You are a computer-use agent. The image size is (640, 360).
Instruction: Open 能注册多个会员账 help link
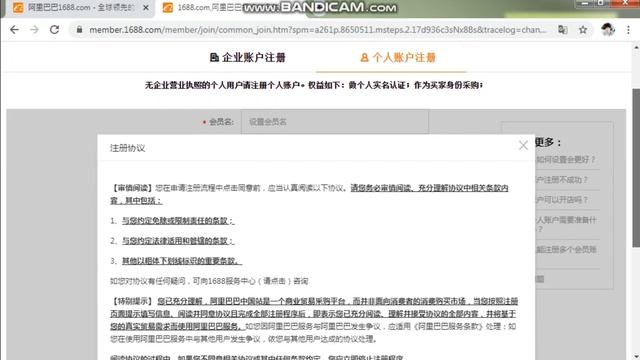566,249
